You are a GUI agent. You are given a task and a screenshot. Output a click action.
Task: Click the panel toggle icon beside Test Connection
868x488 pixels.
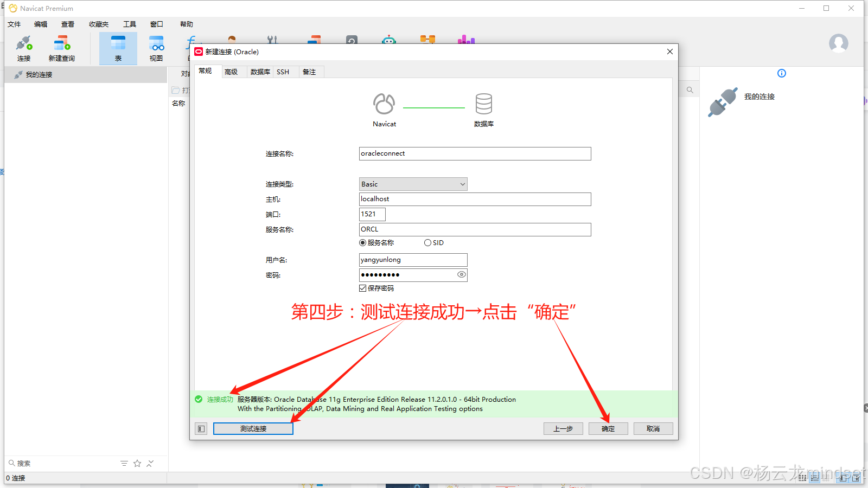(x=201, y=429)
